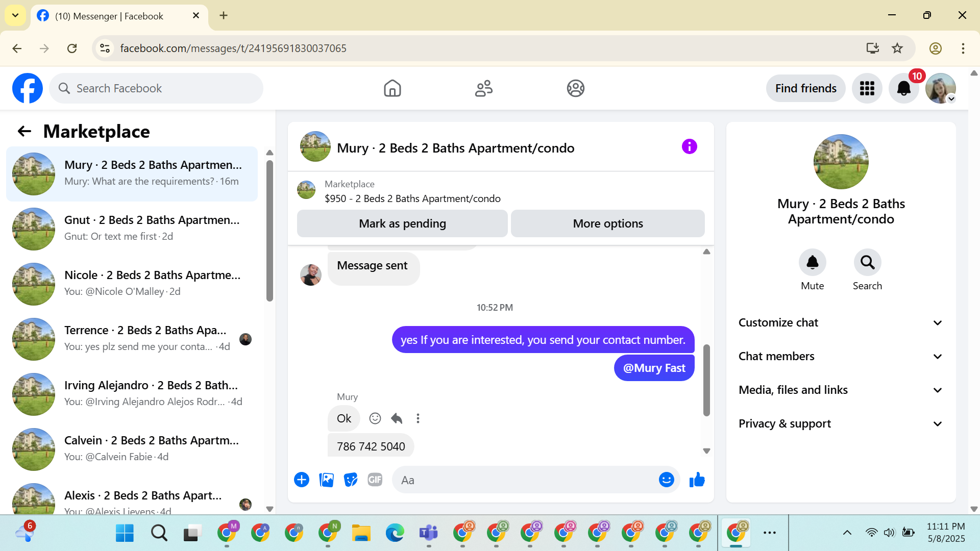The image size is (980, 551).
Task: Open Mury listing title in chat header
Action: 455,148
